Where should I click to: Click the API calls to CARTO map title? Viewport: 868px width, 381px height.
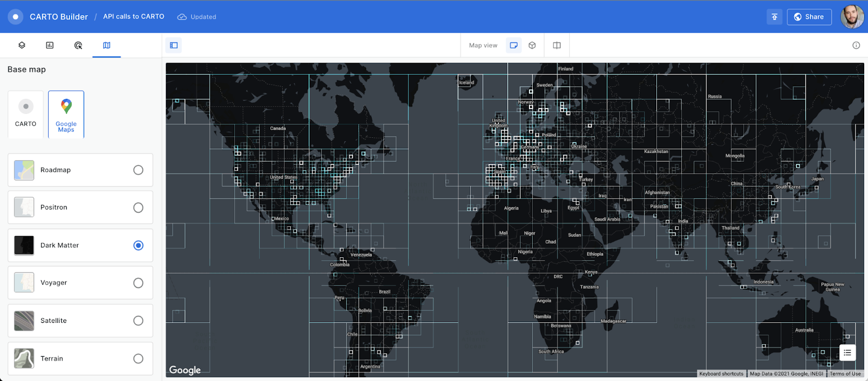pyautogui.click(x=133, y=17)
